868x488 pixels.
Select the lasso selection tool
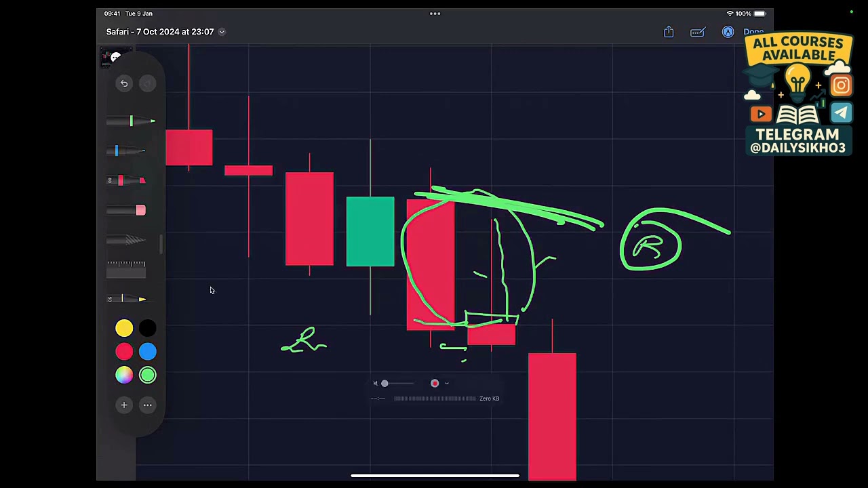click(126, 240)
